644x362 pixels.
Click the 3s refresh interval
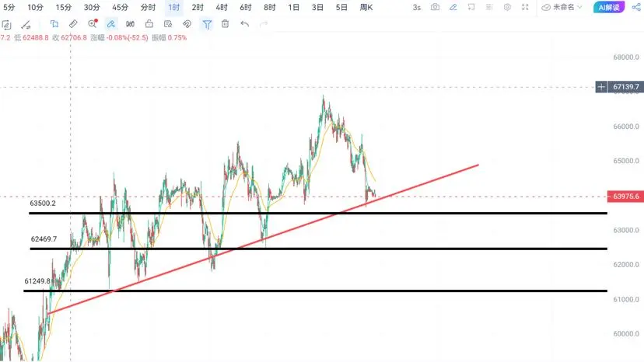[x=416, y=8]
